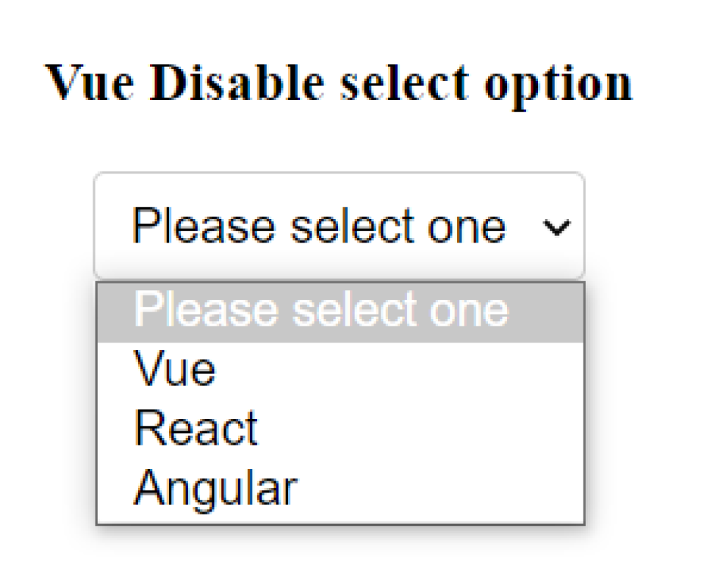Click the disabled placeholder option in list
This screenshot has height=588, width=707.
click(x=320, y=311)
